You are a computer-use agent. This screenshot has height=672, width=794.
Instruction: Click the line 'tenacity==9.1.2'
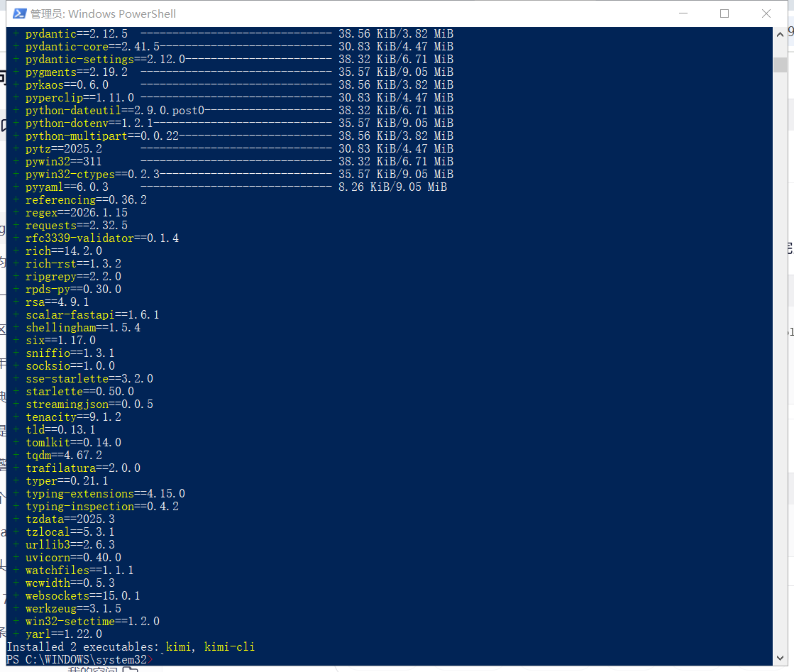[x=73, y=417]
